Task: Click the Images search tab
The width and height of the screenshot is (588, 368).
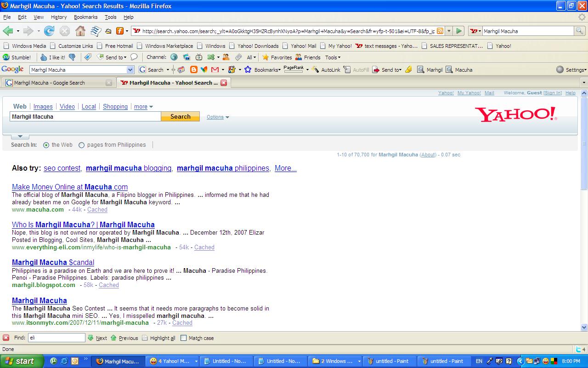Action: (x=43, y=107)
